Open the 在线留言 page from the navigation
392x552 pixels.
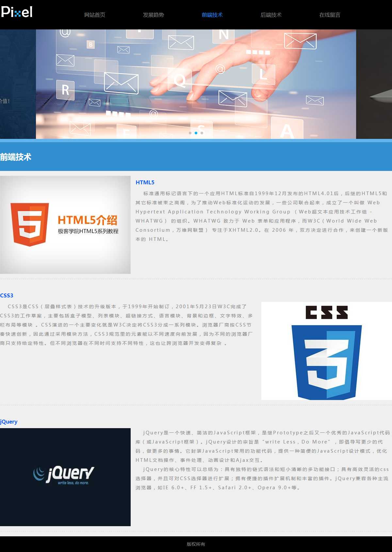tap(330, 15)
